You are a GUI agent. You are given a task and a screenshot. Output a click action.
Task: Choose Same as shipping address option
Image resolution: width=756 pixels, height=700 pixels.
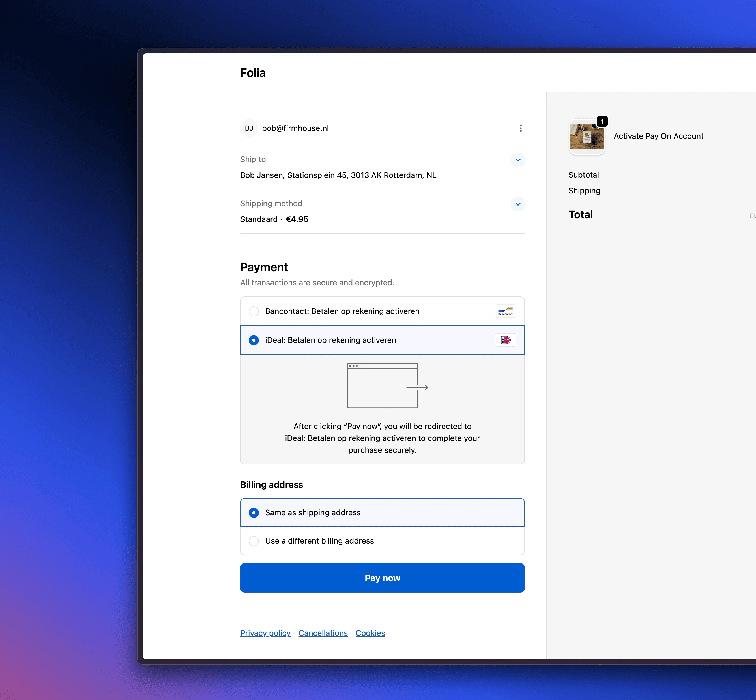254,512
